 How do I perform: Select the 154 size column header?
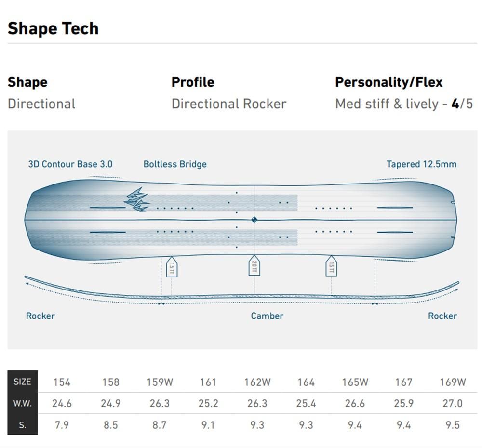(x=62, y=382)
